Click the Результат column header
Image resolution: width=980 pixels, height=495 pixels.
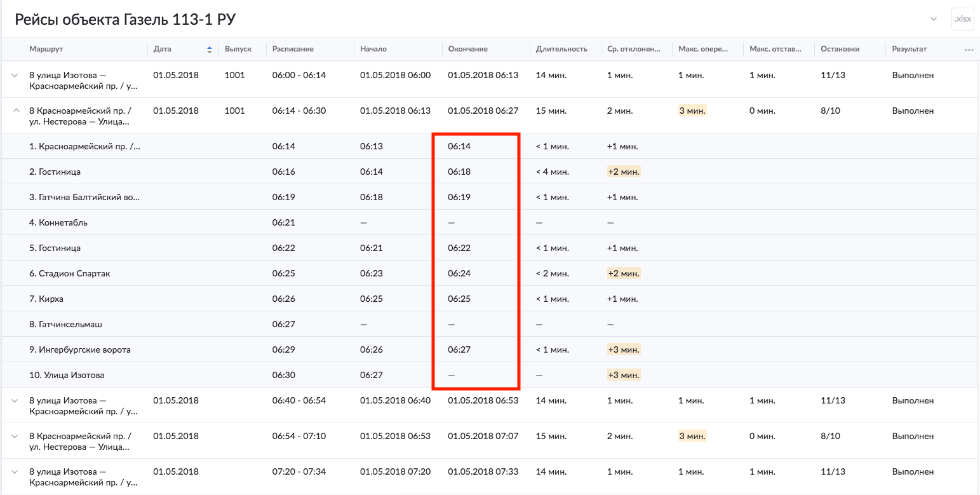pyautogui.click(x=909, y=49)
